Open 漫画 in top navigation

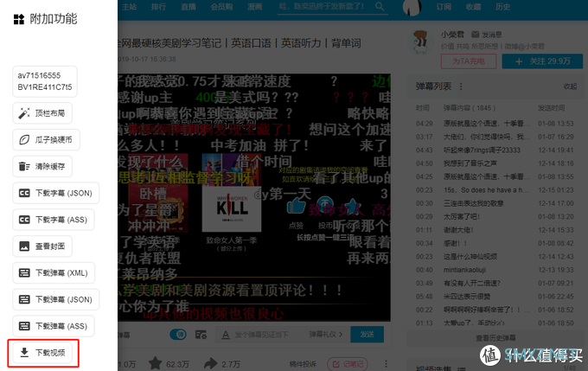(254, 7)
